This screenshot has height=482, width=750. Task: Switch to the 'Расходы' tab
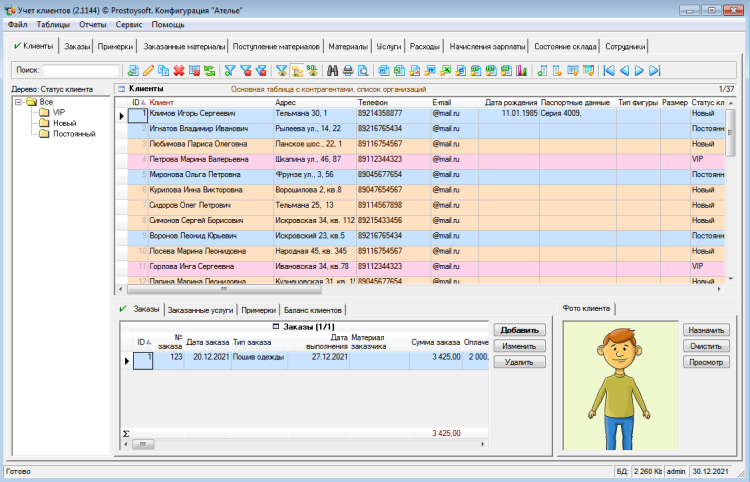[425, 46]
